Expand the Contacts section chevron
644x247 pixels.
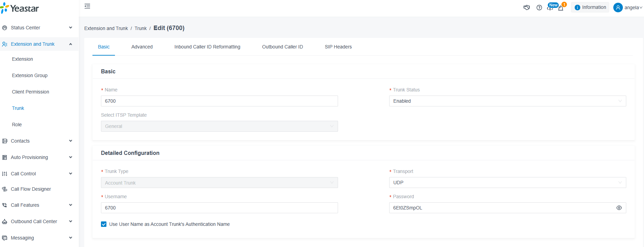coord(71,141)
